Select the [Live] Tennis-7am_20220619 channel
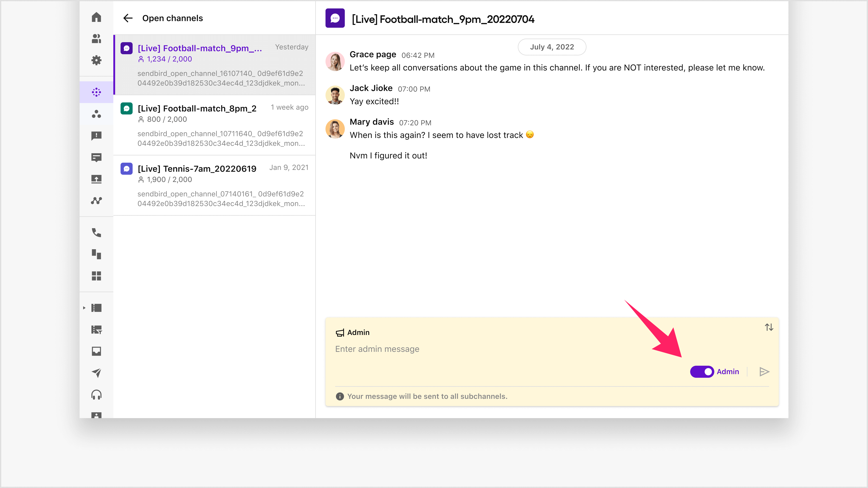Screen dimensions: 868x488 [215, 186]
